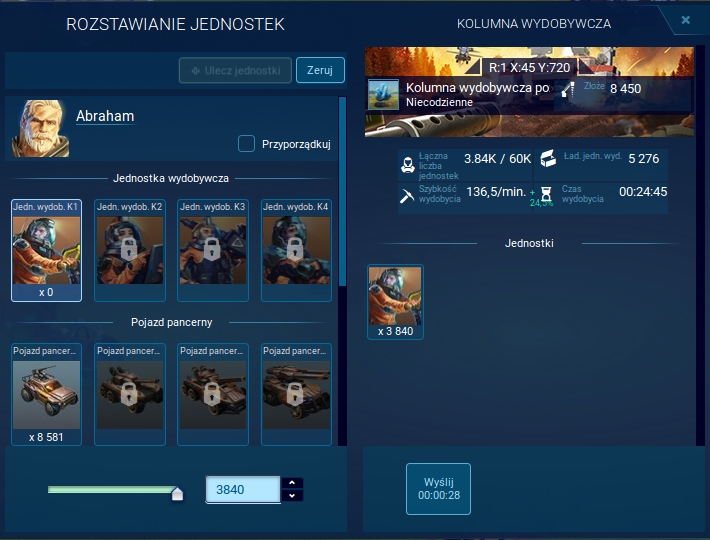
Task: Click the second locked Pojazd pancerny card
Action: pos(129,394)
